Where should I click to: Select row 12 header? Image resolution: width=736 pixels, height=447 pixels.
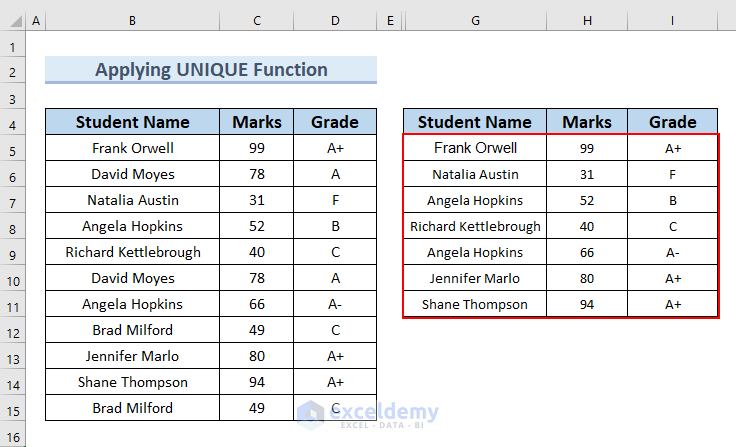pyautogui.click(x=13, y=332)
